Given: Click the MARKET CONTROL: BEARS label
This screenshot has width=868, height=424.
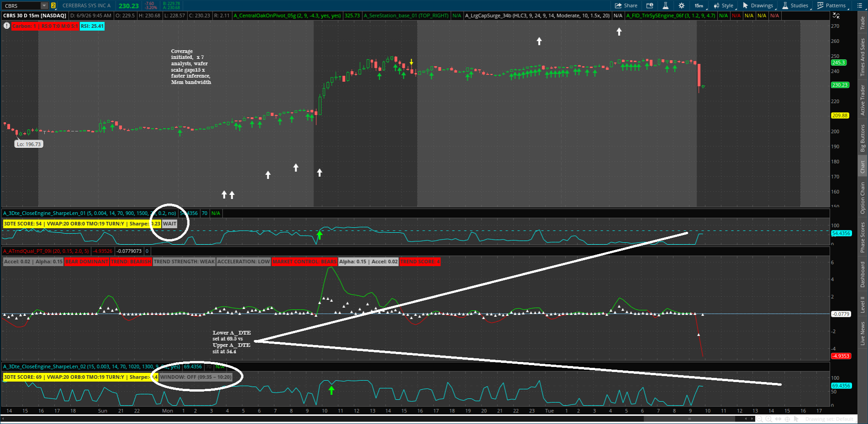Looking at the screenshot, I should pyautogui.click(x=304, y=262).
